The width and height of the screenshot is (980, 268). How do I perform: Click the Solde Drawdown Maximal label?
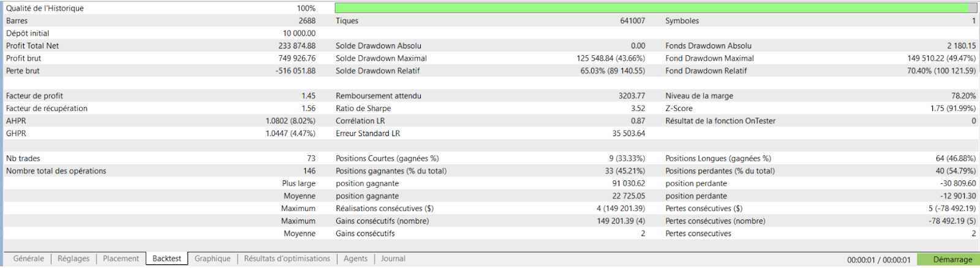[381, 58]
